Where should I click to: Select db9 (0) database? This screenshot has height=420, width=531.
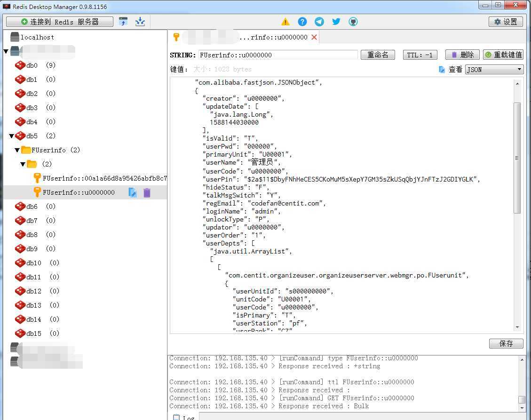coord(40,249)
